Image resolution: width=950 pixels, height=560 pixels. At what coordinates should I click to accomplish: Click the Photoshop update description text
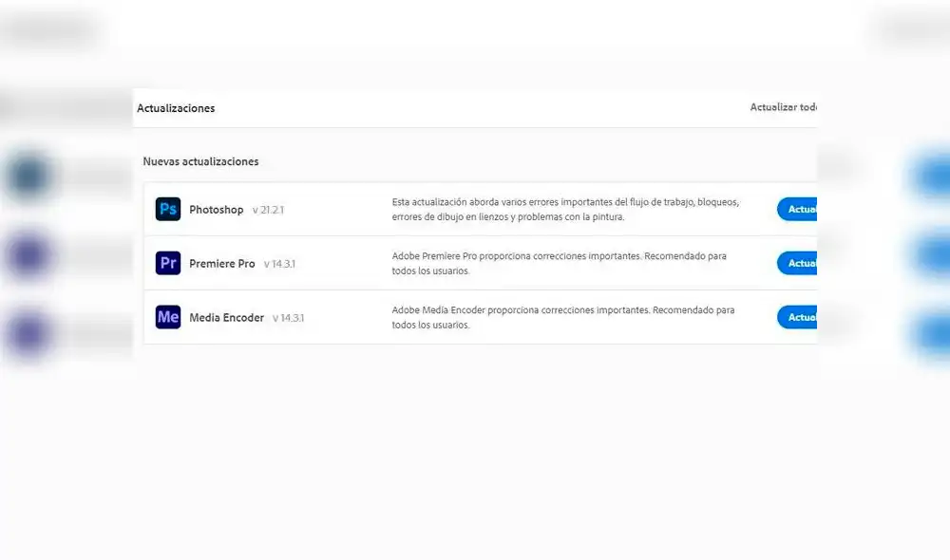point(564,210)
